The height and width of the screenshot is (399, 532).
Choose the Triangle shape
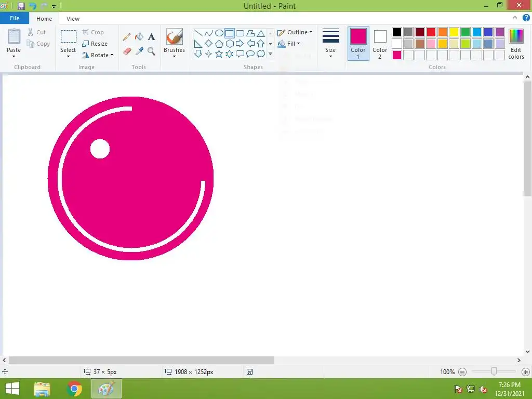pyautogui.click(x=261, y=33)
